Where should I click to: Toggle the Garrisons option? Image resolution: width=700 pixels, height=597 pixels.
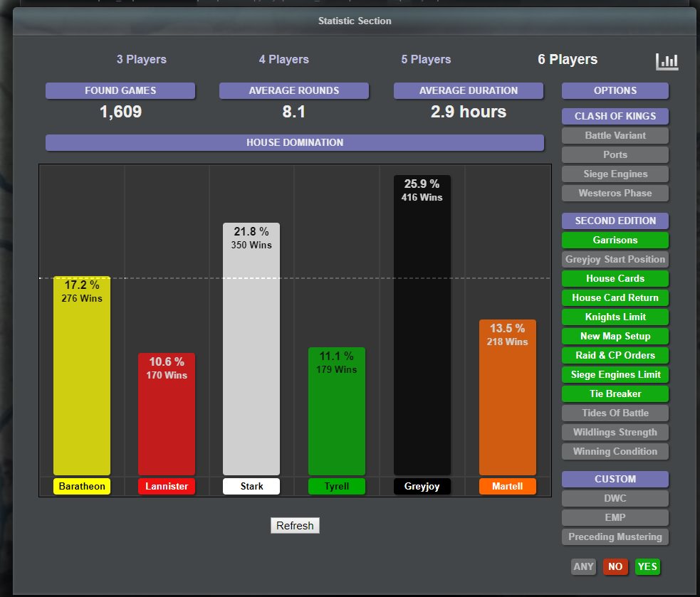tap(615, 241)
